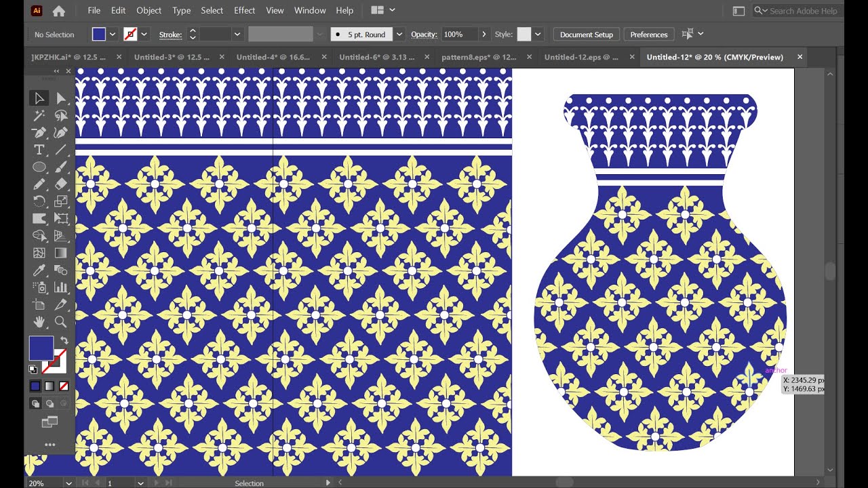Select the Column Graph tool
868x488 pixels.
point(61,287)
